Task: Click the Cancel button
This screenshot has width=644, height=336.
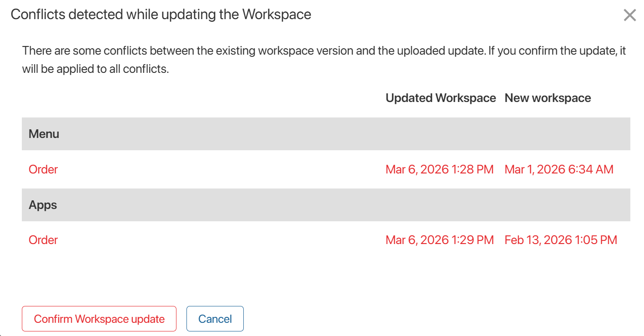Action: [x=215, y=319]
